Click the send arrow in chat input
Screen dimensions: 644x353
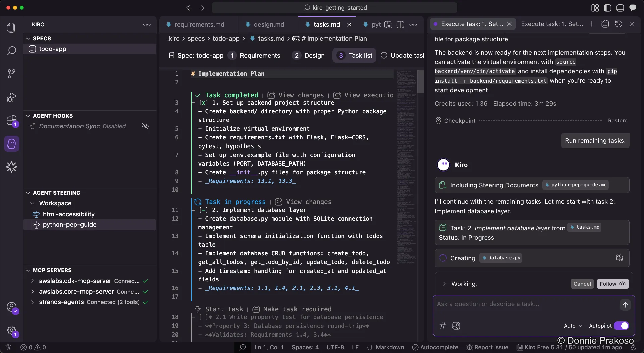point(625,305)
